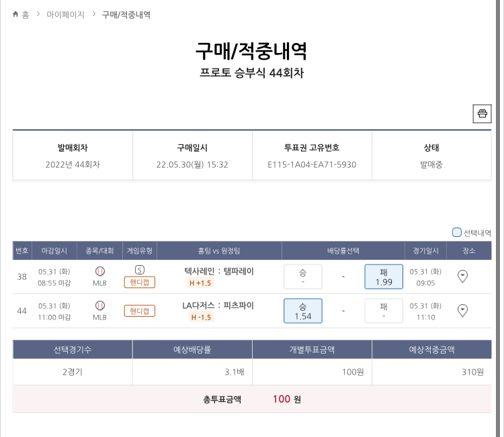Click the 번호 column header

(22, 250)
